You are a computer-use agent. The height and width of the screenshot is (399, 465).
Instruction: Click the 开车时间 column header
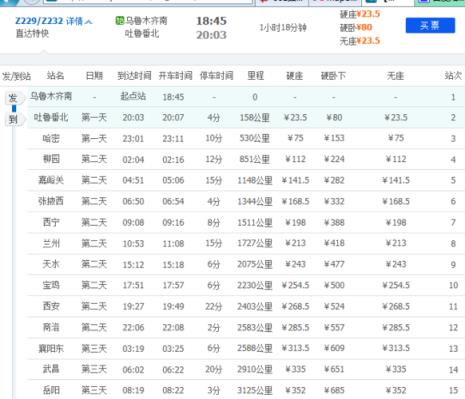[x=175, y=76]
